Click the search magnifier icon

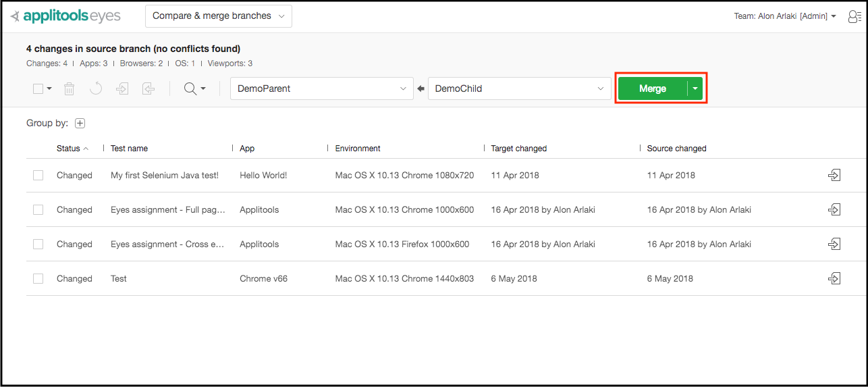(191, 88)
